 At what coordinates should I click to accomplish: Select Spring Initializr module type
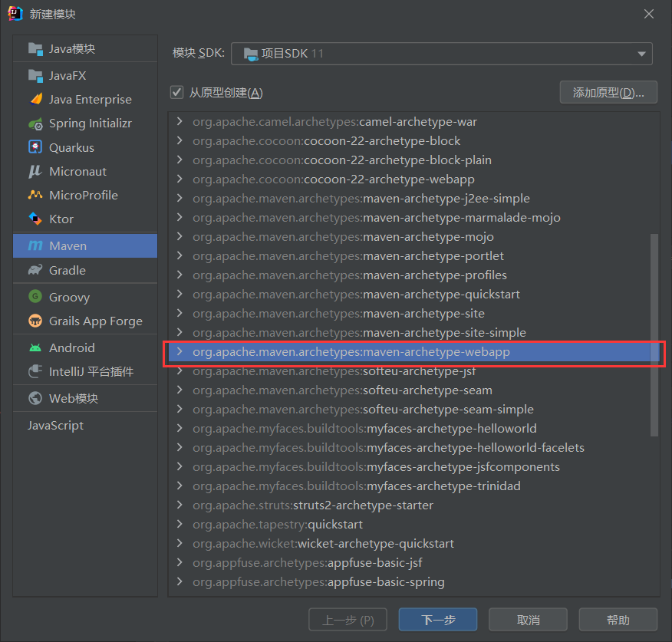[85, 123]
